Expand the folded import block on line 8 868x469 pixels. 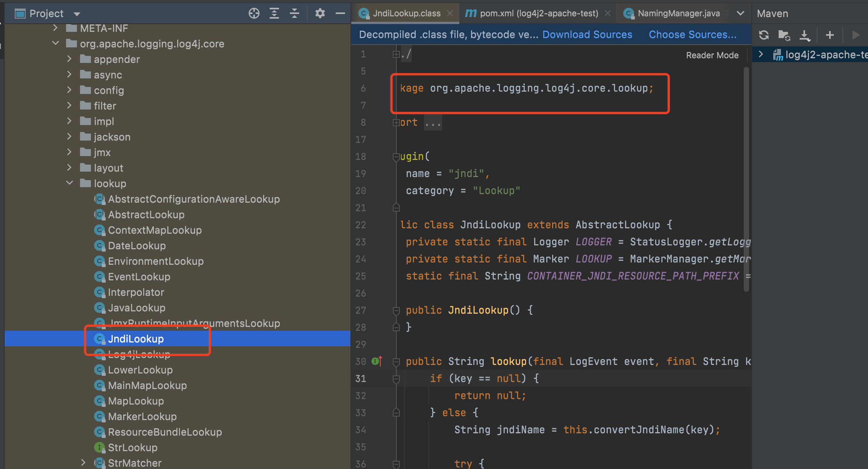(396, 123)
